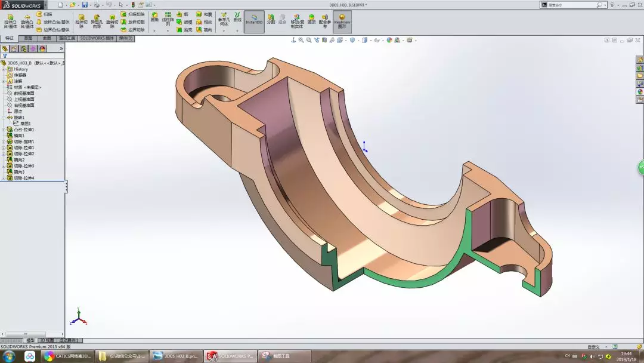Open Windows Start button on taskbar
This screenshot has height=363, width=644.
click(x=8, y=356)
